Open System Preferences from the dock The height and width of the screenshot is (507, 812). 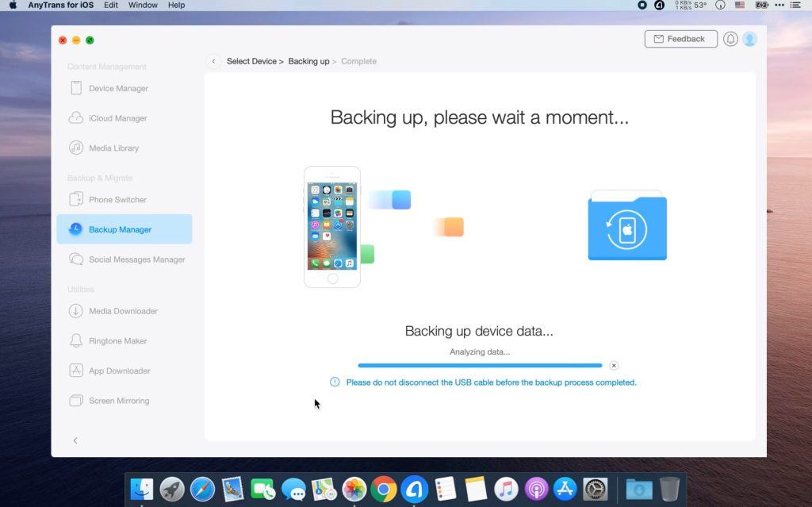[596, 489]
